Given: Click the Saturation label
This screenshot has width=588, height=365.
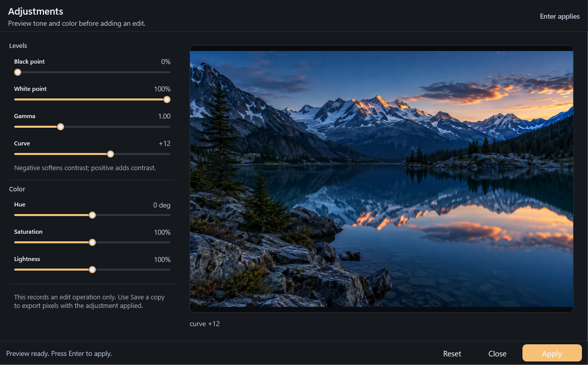Looking at the screenshot, I should pyautogui.click(x=28, y=232).
